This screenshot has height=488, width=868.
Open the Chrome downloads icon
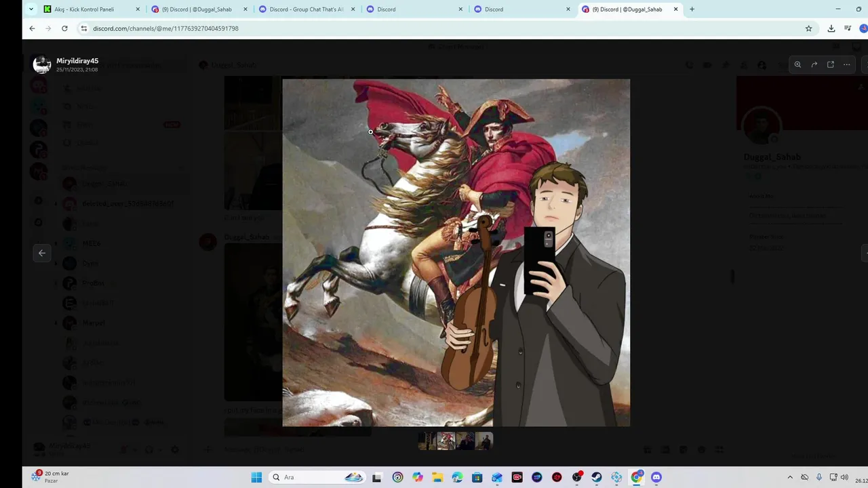[831, 28]
